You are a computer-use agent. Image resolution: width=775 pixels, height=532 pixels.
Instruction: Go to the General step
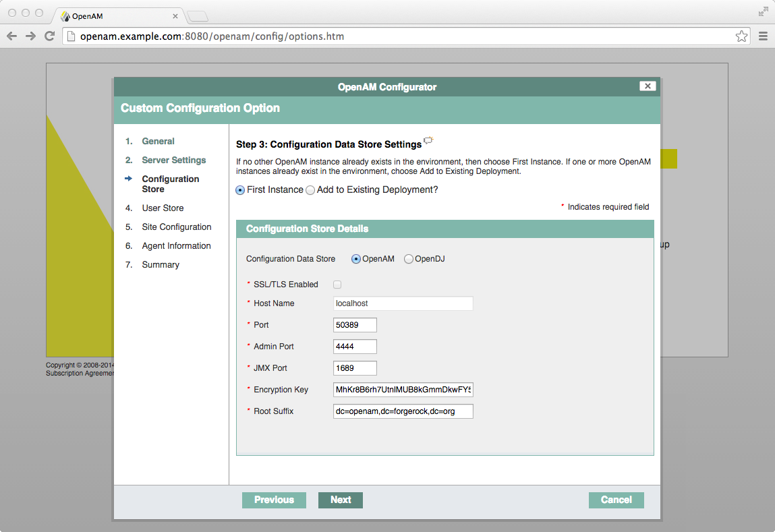(158, 142)
